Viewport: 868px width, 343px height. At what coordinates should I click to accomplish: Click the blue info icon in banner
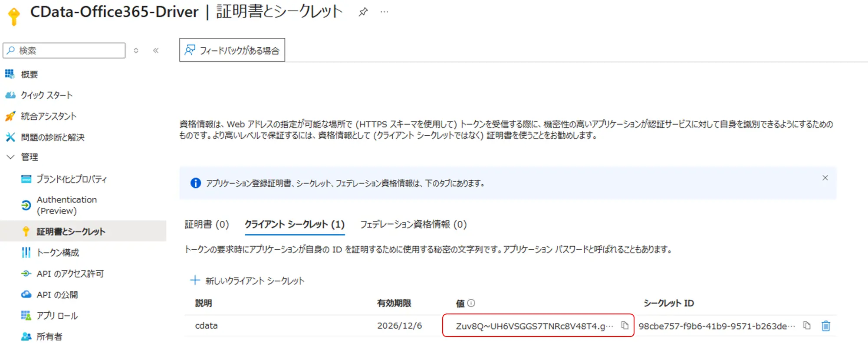pyautogui.click(x=196, y=183)
